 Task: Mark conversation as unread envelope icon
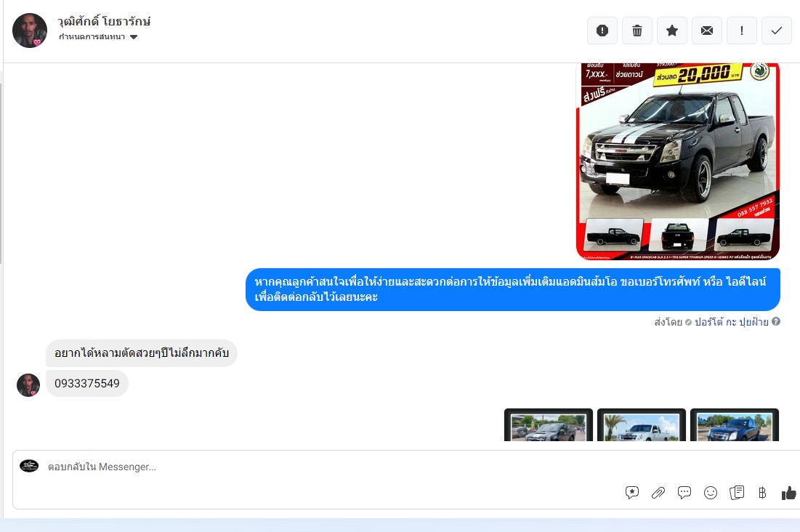pos(707,31)
